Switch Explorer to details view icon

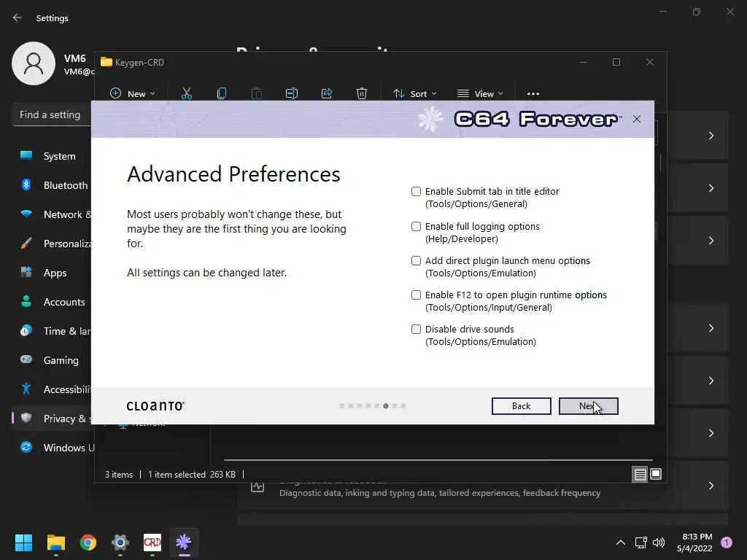pyautogui.click(x=640, y=474)
